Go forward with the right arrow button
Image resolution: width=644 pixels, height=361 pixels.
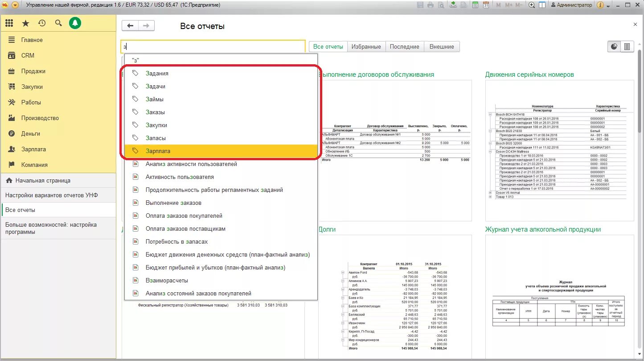tap(146, 25)
